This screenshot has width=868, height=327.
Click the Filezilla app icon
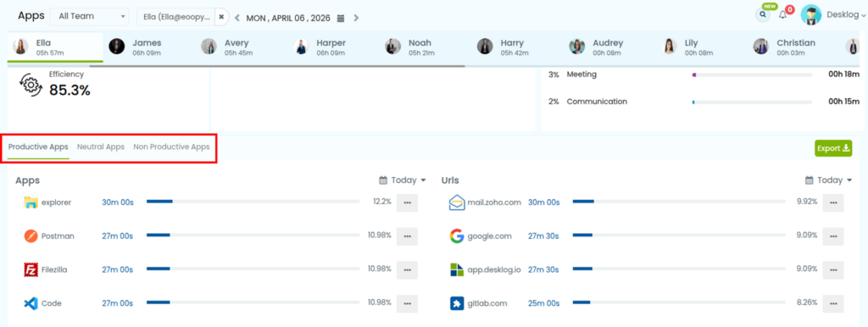coord(31,270)
